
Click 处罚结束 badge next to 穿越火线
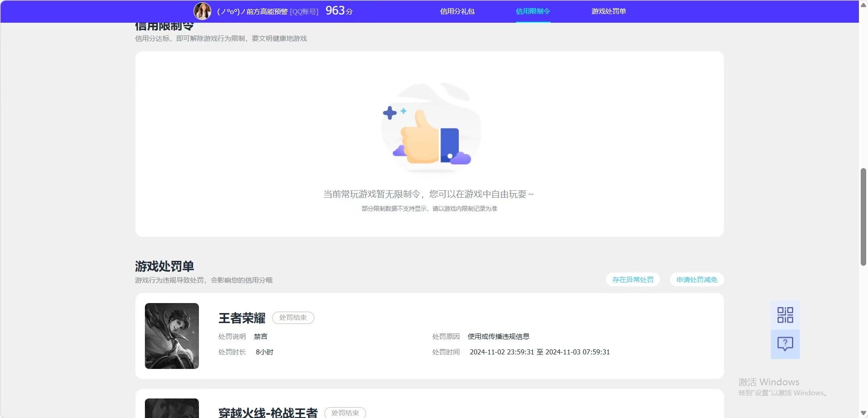point(345,413)
